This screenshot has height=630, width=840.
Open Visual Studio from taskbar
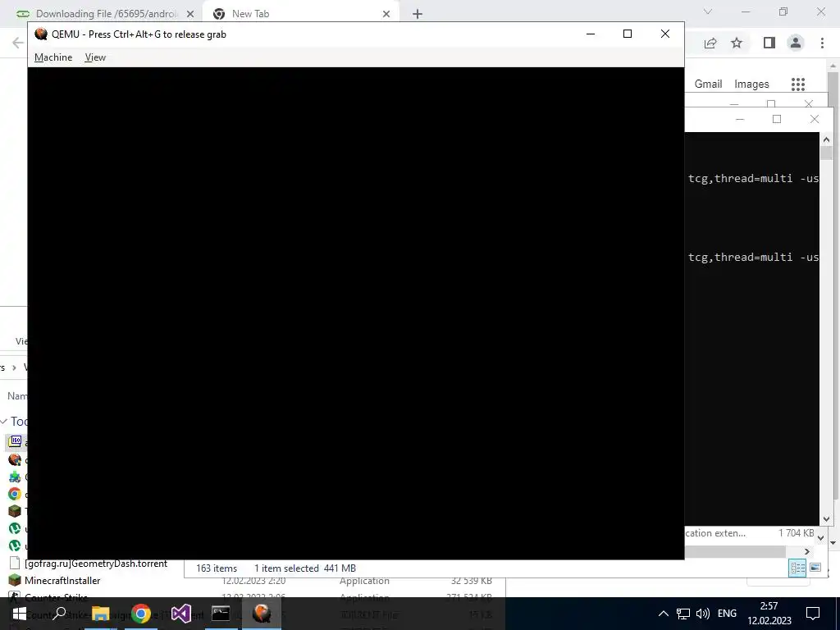point(181,614)
